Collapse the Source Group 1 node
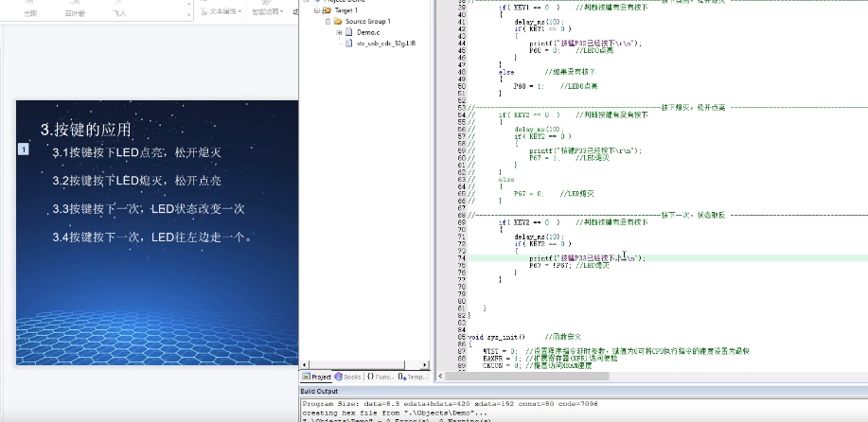The height and width of the screenshot is (422, 868). coord(328,22)
